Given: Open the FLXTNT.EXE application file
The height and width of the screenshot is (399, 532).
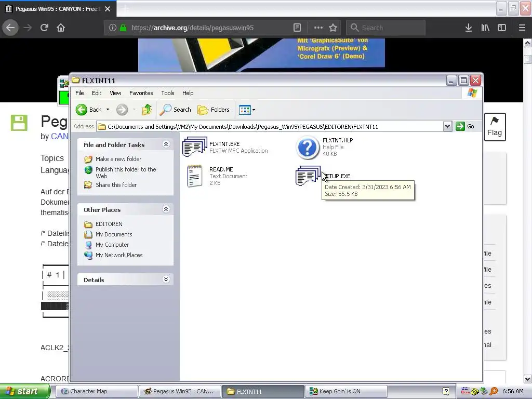Looking at the screenshot, I should point(194,147).
